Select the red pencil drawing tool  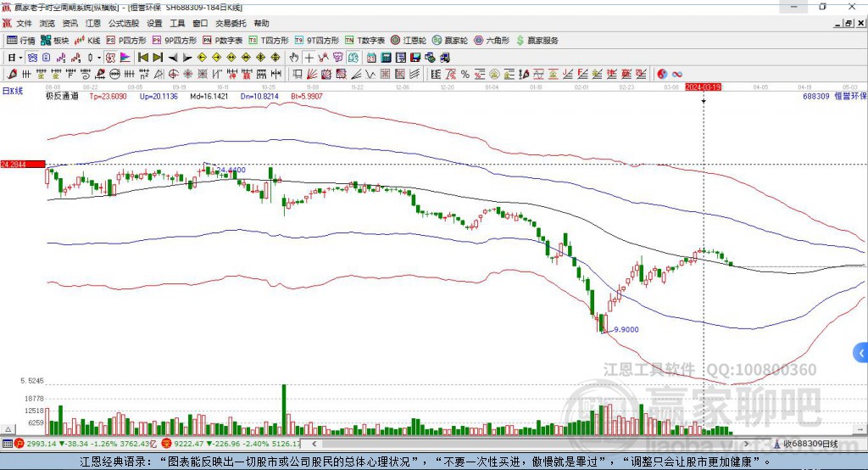tap(11, 75)
